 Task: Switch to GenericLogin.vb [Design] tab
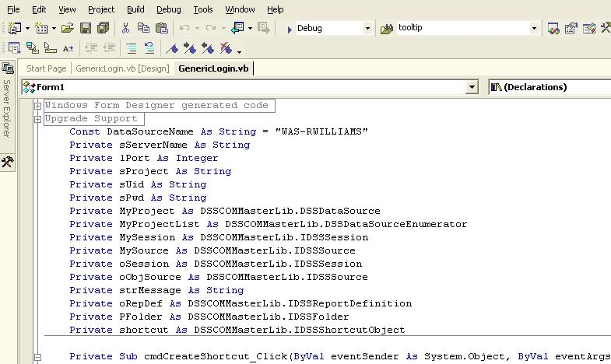[x=122, y=68]
